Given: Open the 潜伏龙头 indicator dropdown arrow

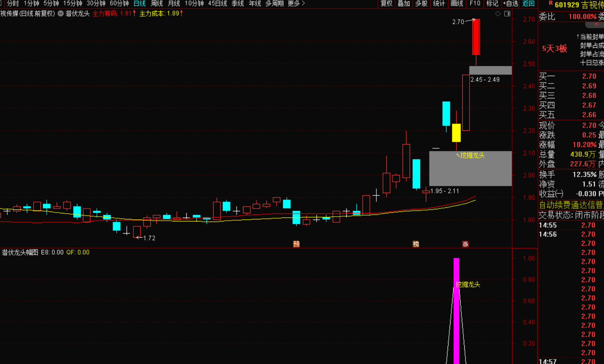Looking at the screenshot, I should point(61,13).
